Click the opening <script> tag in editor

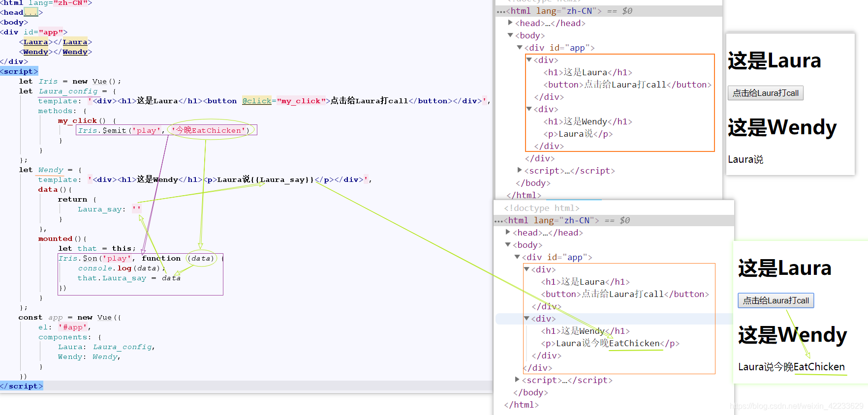pyautogui.click(x=19, y=71)
